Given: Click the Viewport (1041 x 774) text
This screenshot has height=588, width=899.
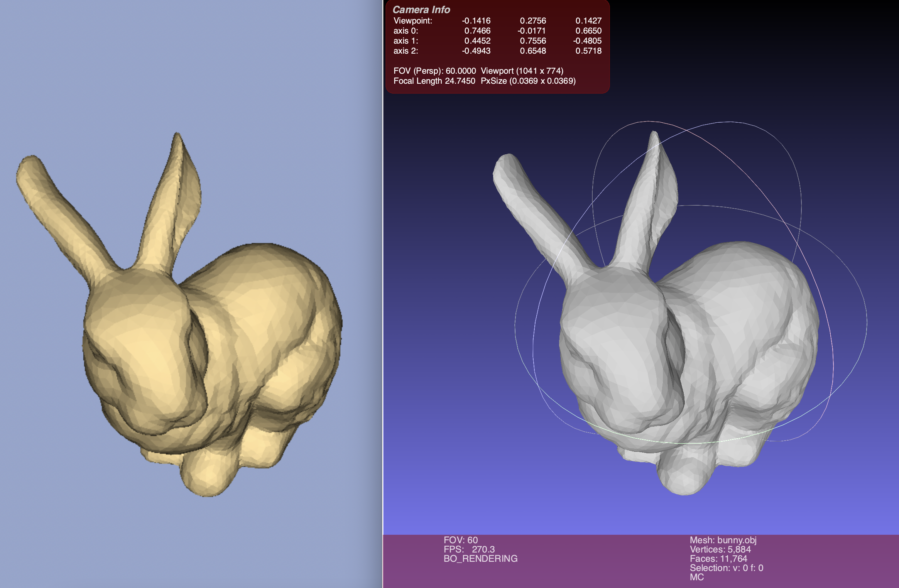Looking at the screenshot, I should pos(522,71).
